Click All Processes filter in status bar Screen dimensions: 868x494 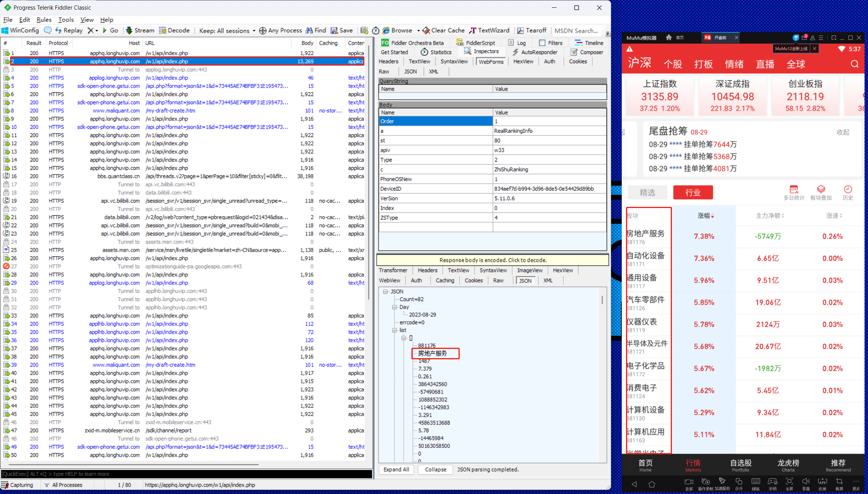click(63, 485)
